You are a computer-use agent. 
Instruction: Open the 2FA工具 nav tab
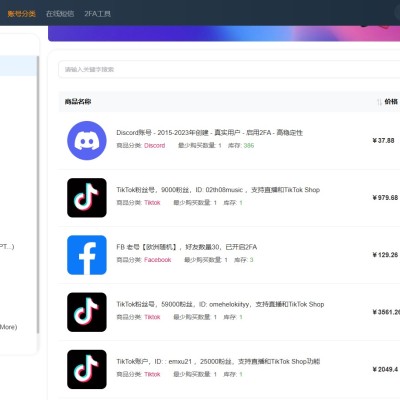pyautogui.click(x=97, y=14)
